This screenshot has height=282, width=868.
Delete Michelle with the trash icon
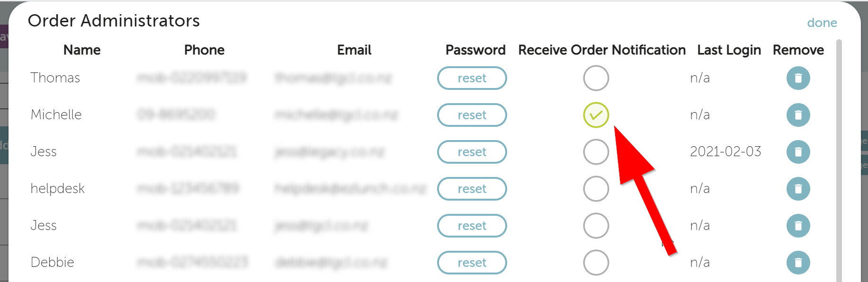pos(798,115)
